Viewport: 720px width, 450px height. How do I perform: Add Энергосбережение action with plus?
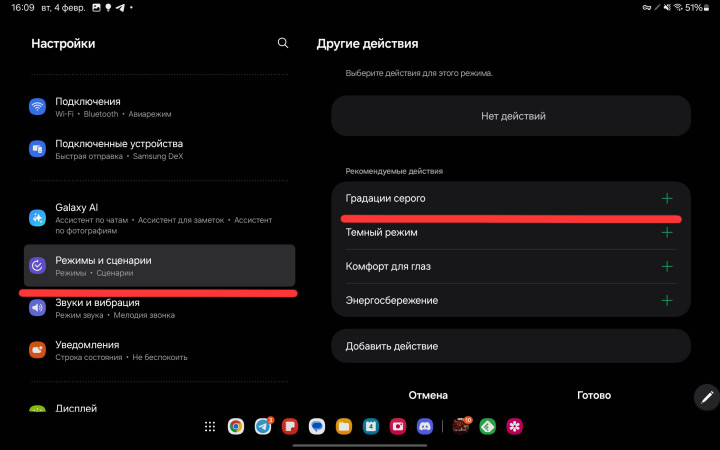coord(667,300)
